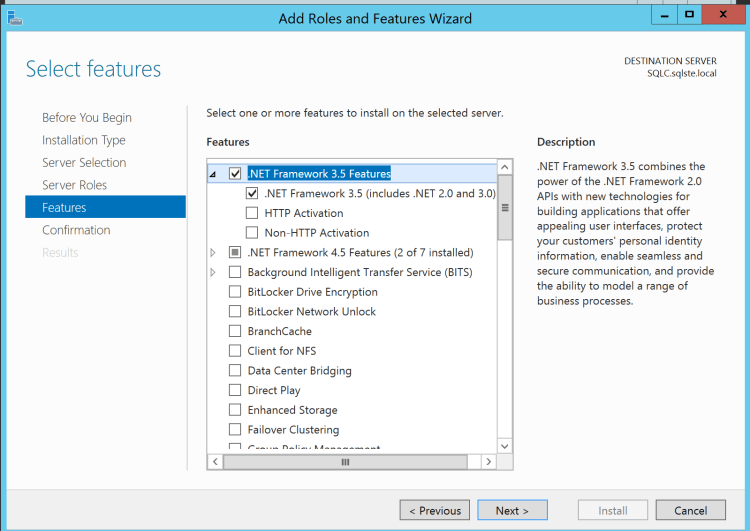This screenshot has width=750, height=531.
Task: Go to the Server Roles step
Action: (x=74, y=185)
